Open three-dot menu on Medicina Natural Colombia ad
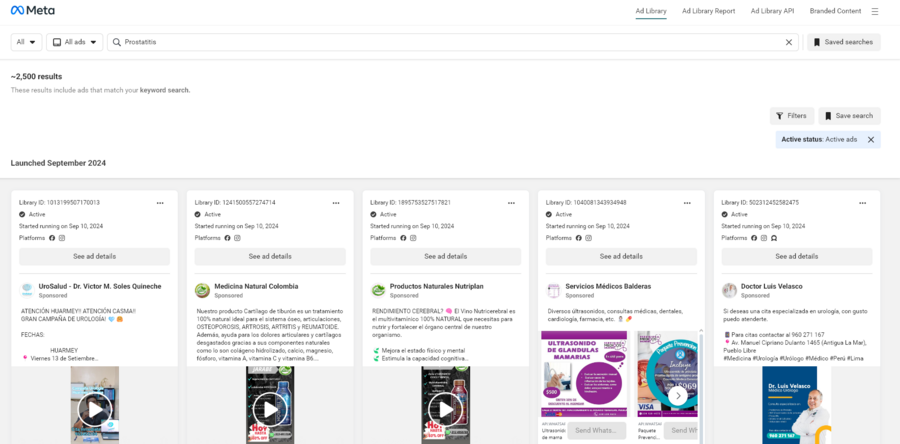The image size is (900, 444). click(335, 203)
